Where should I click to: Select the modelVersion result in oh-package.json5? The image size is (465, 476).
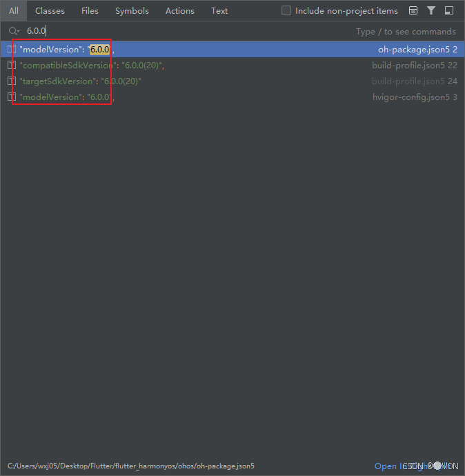[x=232, y=49]
